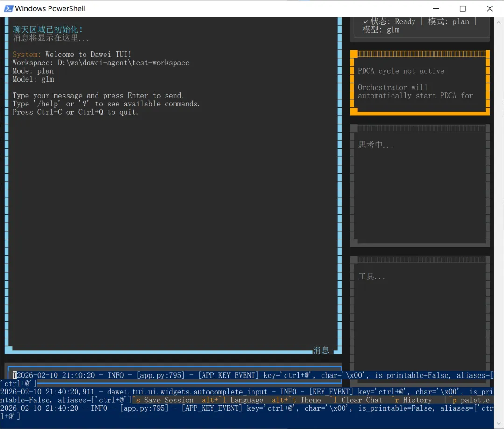Click the Windows PowerShell title text
This screenshot has height=429, width=504.
click(50, 9)
